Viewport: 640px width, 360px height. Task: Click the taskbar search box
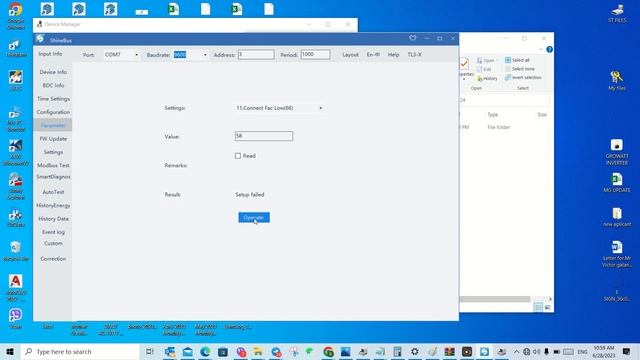coord(80,351)
